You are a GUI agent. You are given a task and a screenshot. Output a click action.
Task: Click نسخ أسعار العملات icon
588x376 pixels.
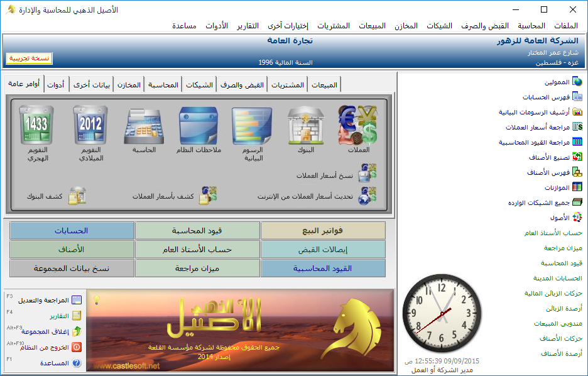coord(367,173)
